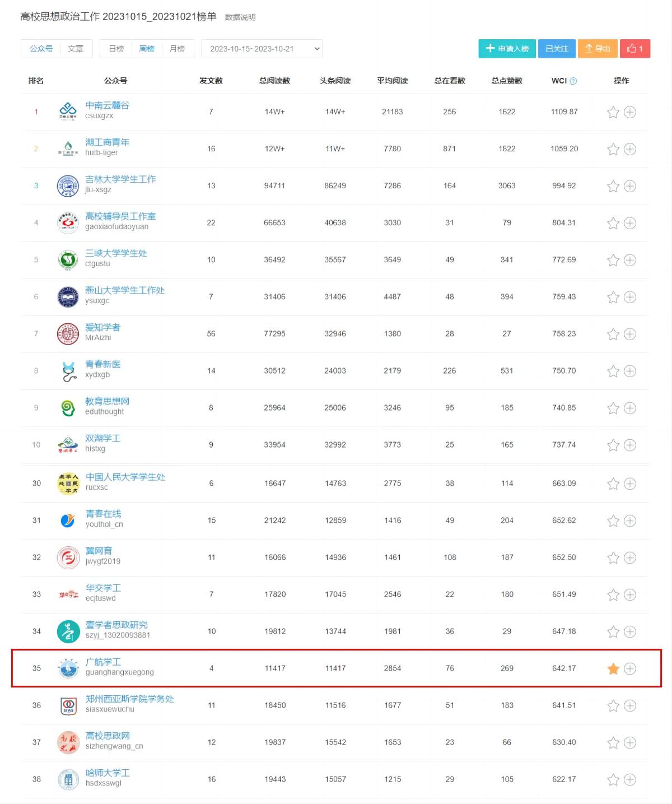Click the plus icon in 哈师大学工 row
The width and height of the screenshot is (672, 804).
click(630, 779)
